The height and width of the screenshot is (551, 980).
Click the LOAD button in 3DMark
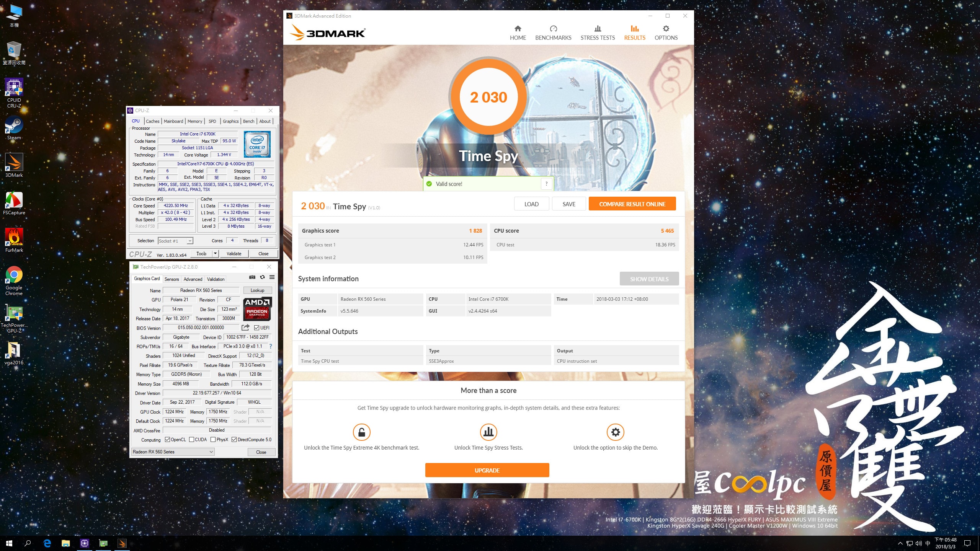(x=531, y=204)
